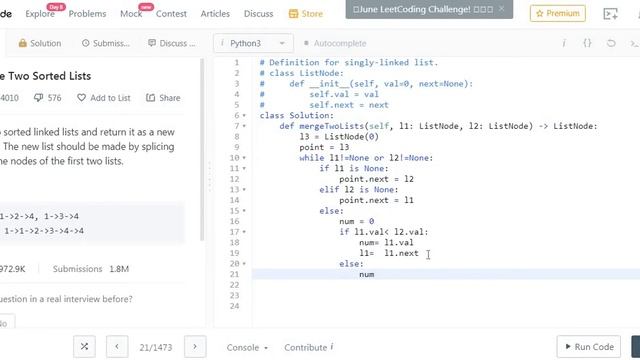Switch to the problem Discuss tab
Screen dimensions: 640x360
click(172, 43)
